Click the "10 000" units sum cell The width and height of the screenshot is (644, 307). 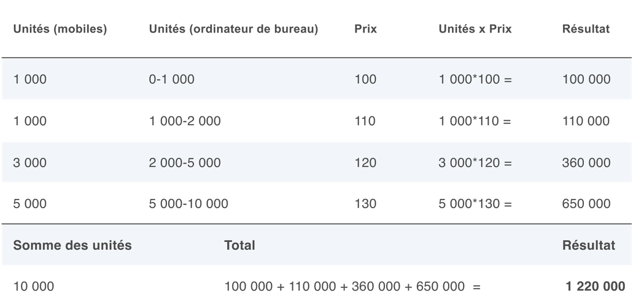(x=34, y=286)
